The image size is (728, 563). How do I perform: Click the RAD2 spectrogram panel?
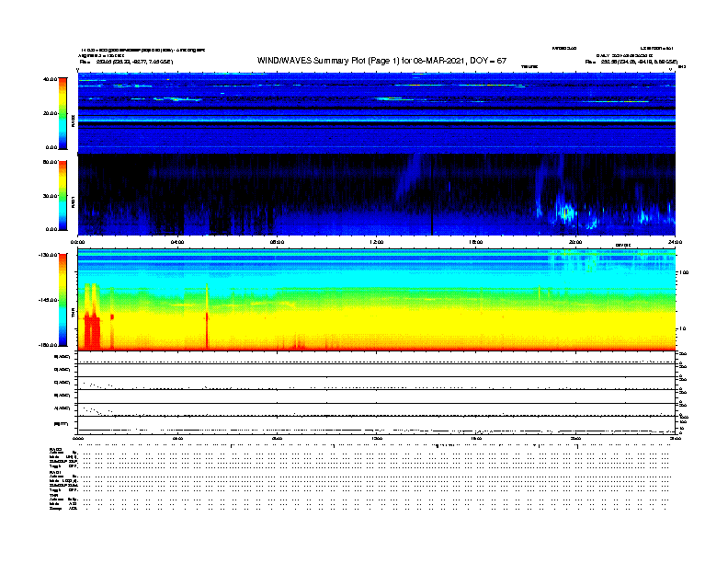tap(376, 112)
